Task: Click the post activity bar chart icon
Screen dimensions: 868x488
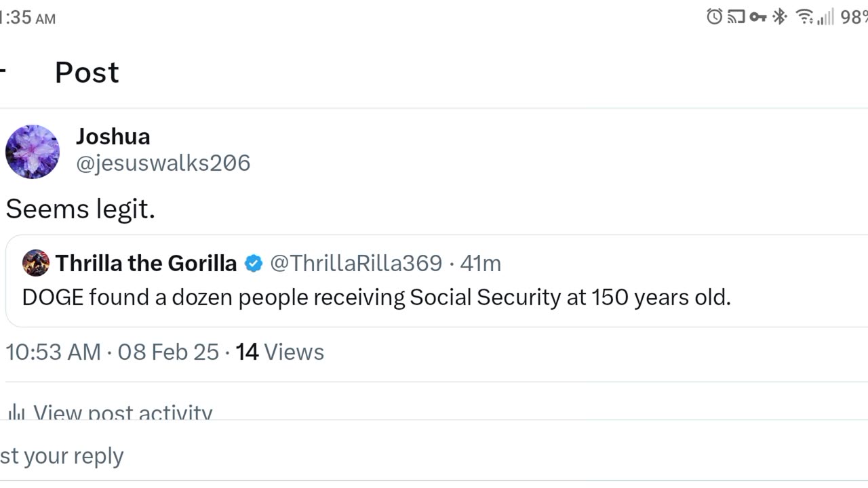Action: (16, 413)
